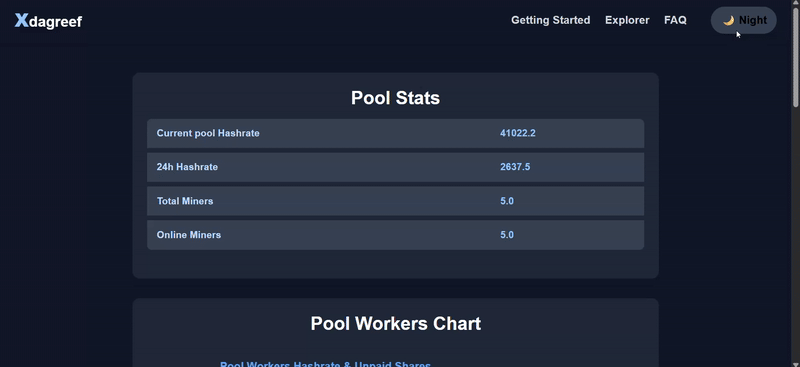Select the Total Miners label
Image resolution: width=800 pixels, height=367 pixels.
tap(185, 201)
